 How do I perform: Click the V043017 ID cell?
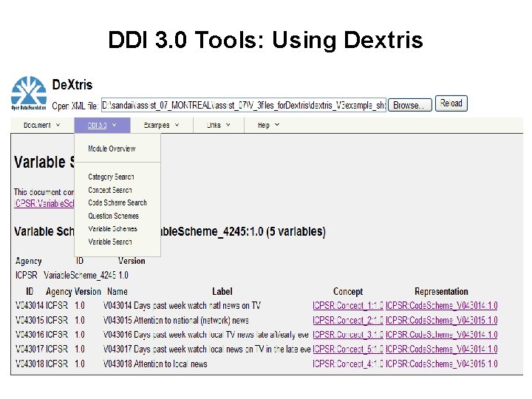point(30,349)
